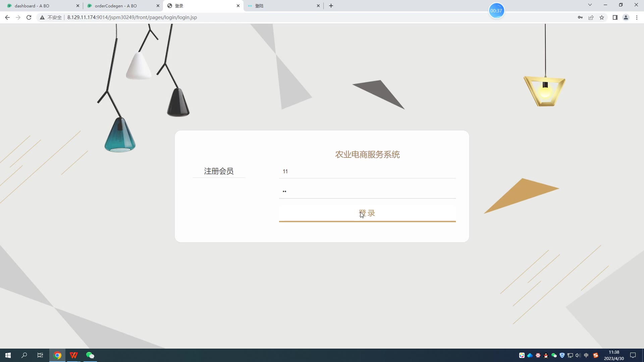Screen dimensions: 644x362
Task: Click the pink flower tray icon
Action: pos(538,355)
